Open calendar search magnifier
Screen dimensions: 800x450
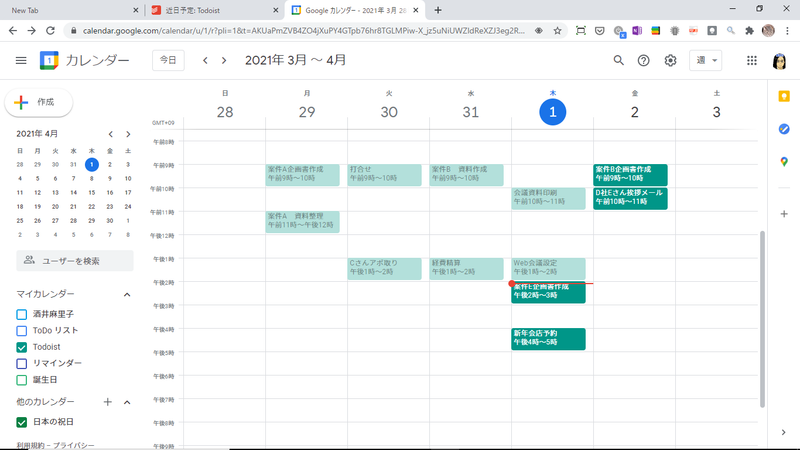coord(618,61)
